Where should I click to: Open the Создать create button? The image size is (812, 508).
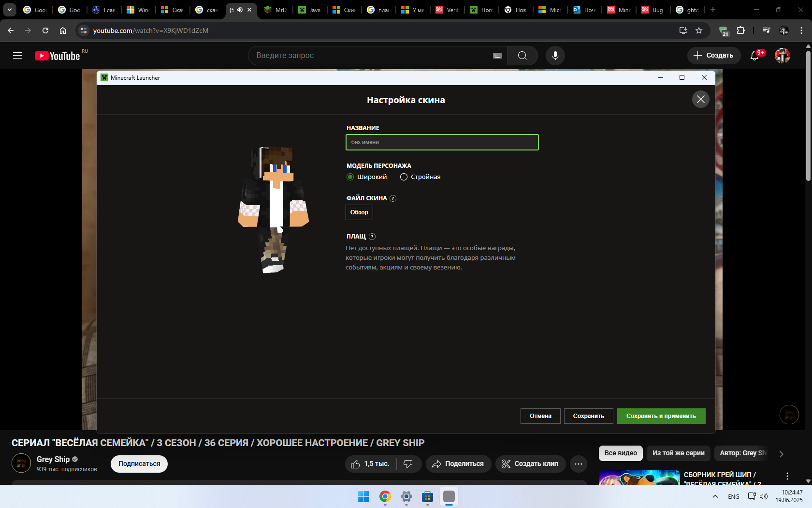coord(713,56)
